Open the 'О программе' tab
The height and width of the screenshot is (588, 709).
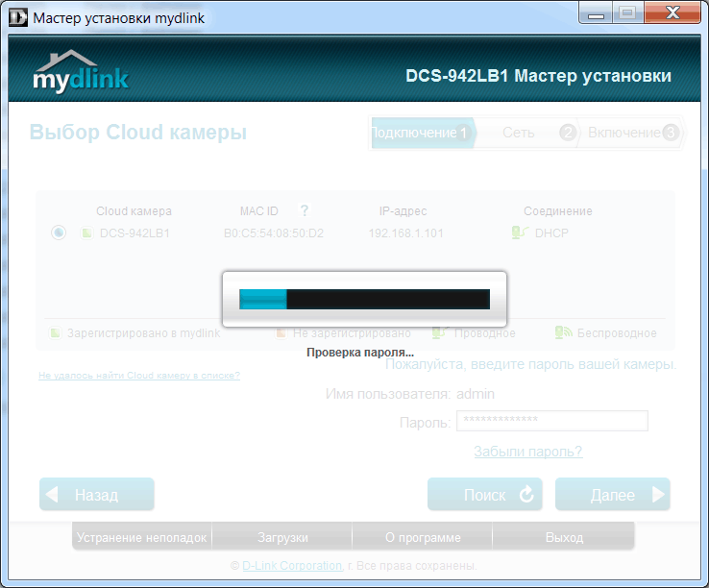pos(423,537)
